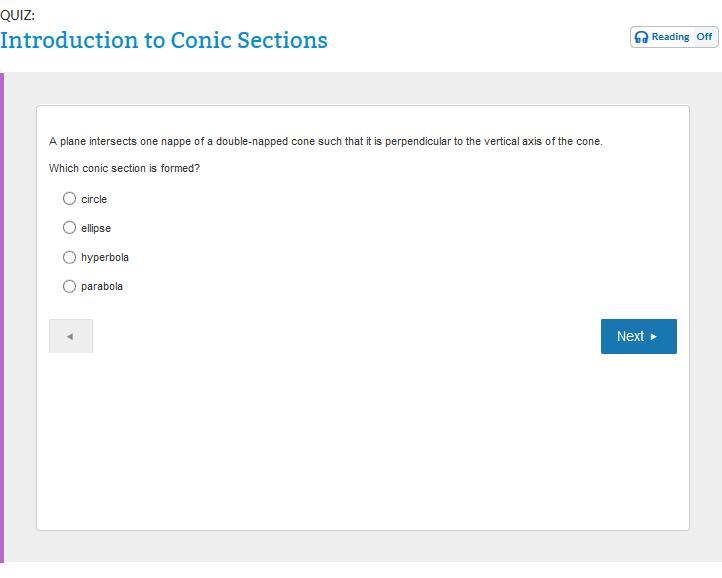Click the headphones icon for Reading

click(642, 37)
